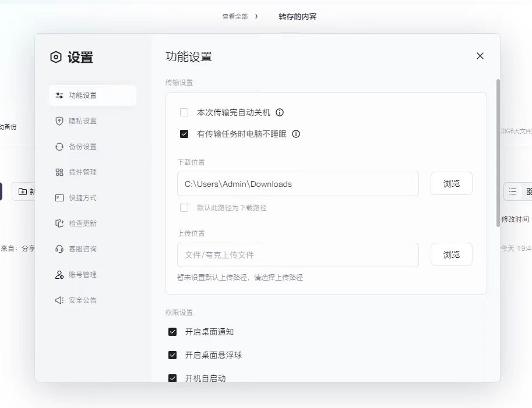Click the 上传位置 path input field

click(x=298, y=255)
